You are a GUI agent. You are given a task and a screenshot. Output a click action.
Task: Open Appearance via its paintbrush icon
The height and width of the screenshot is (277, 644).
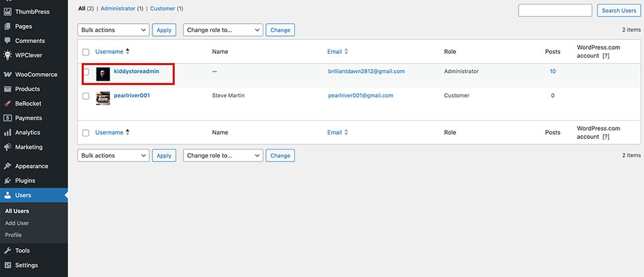pos(8,167)
